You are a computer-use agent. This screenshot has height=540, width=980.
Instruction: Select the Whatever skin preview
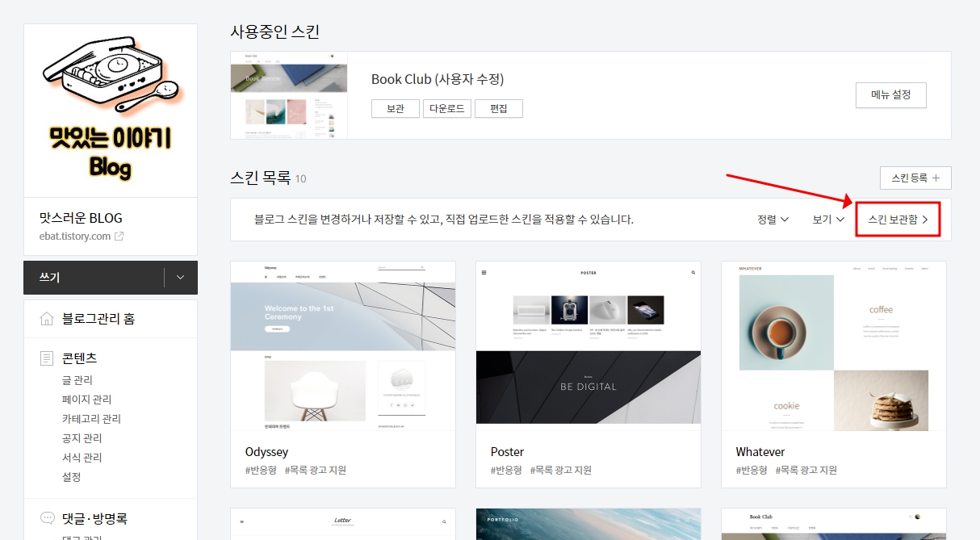coord(834,346)
